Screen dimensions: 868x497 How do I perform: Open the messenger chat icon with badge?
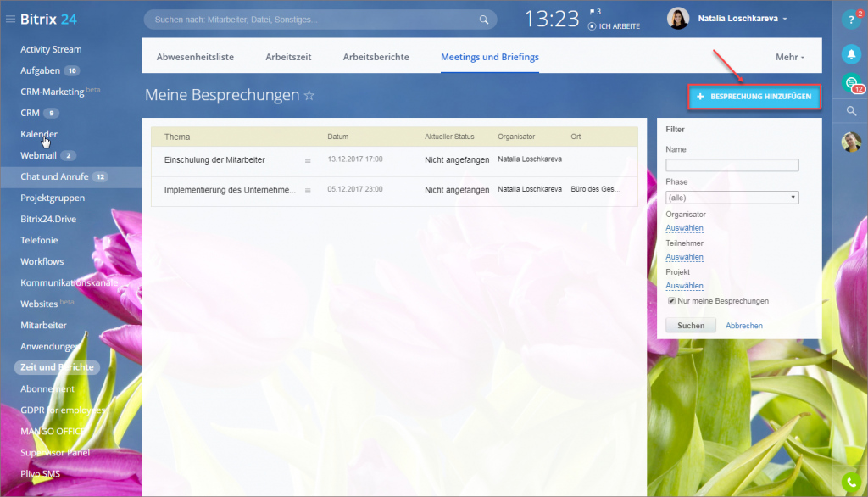pyautogui.click(x=851, y=81)
